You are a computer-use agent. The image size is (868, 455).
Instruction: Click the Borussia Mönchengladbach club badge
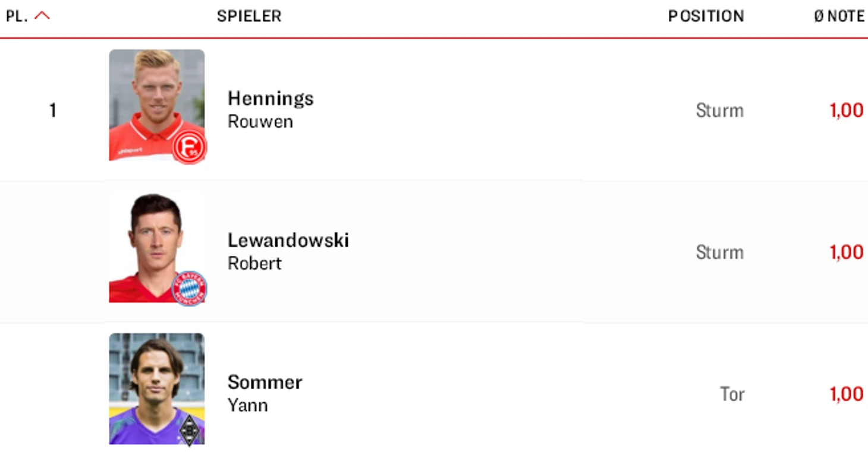tap(189, 430)
